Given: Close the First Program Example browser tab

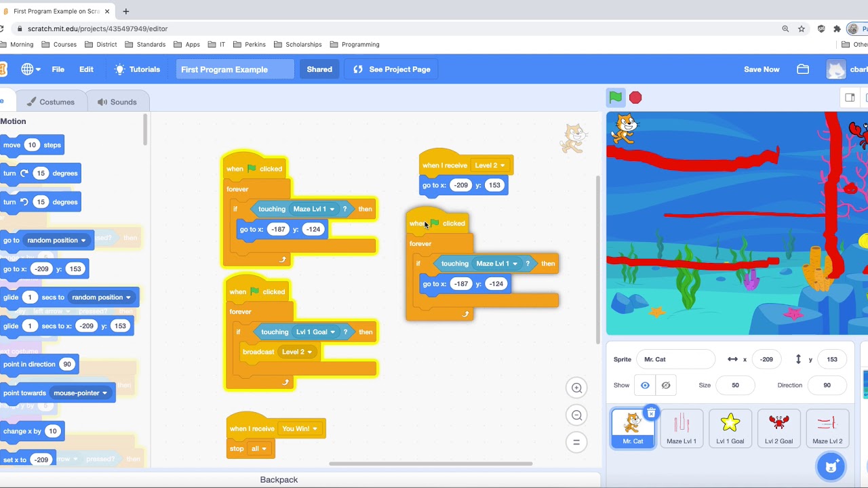Looking at the screenshot, I should pyautogui.click(x=107, y=11).
